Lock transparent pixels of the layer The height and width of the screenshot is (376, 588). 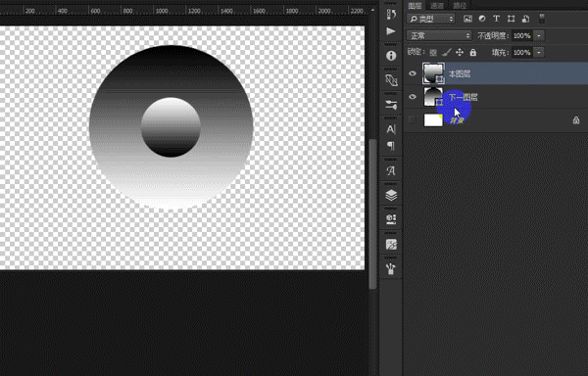[x=433, y=53]
